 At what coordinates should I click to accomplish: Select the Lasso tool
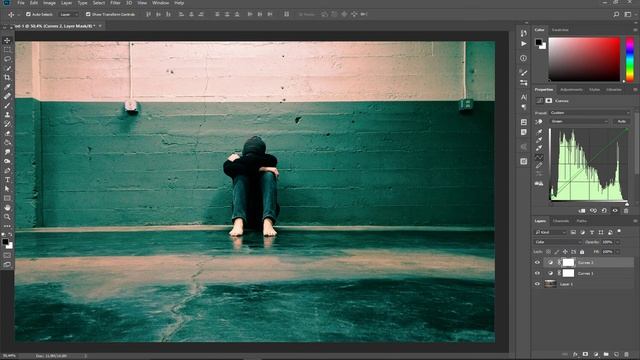click(x=7, y=59)
